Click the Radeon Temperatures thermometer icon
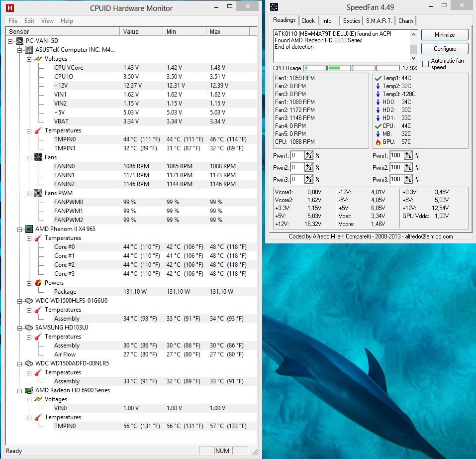Viewport: 476px width, 459px height. click(x=38, y=417)
